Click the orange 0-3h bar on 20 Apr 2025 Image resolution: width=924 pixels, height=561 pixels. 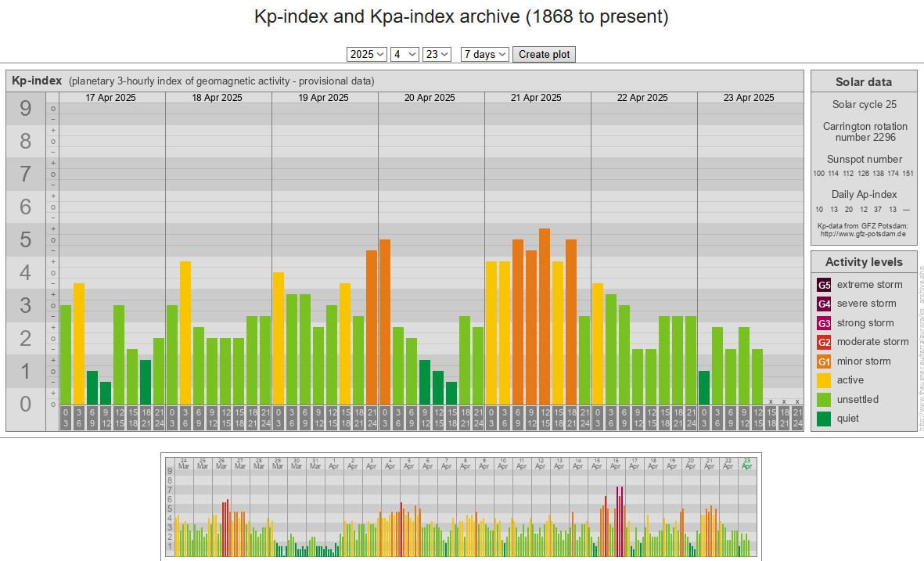(385, 322)
